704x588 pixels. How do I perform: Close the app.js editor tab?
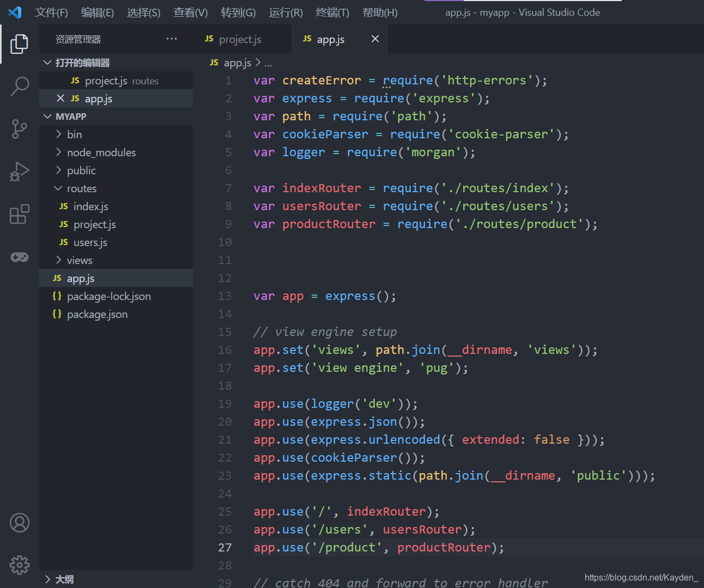(x=375, y=39)
